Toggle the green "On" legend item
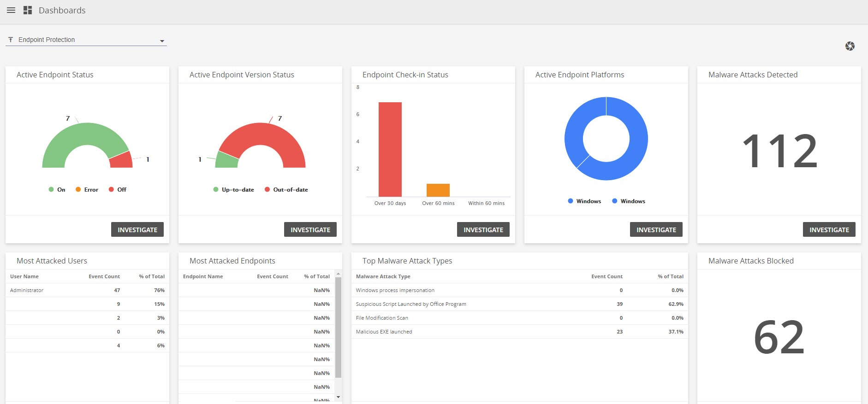The height and width of the screenshot is (404, 868). [57, 190]
